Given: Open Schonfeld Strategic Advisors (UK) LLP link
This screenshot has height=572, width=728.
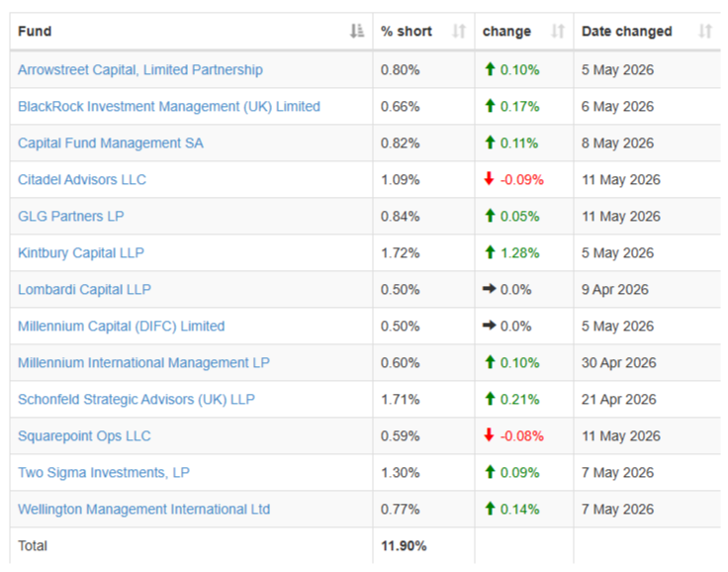Looking at the screenshot, I should (136, 400).
